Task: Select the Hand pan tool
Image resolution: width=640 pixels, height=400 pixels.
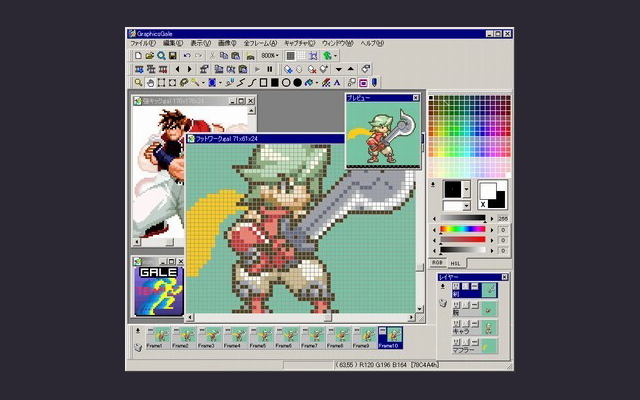Action: [150, 83]
